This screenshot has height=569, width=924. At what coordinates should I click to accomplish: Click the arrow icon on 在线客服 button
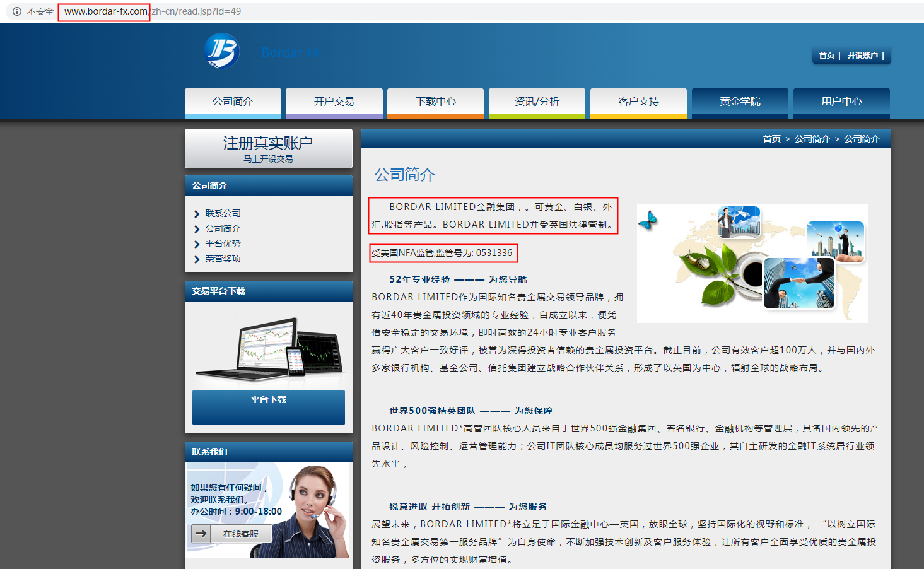201,534
